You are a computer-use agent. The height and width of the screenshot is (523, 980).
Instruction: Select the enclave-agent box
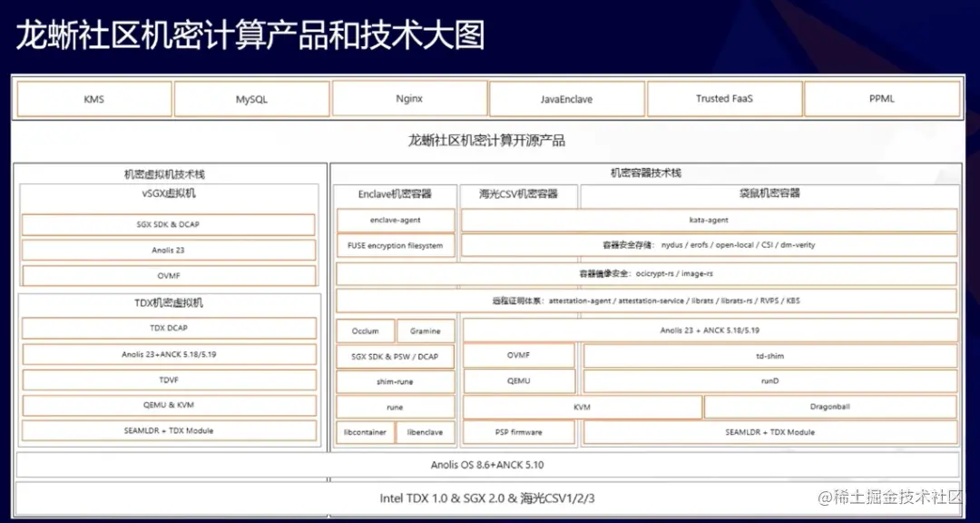point(396,221)
